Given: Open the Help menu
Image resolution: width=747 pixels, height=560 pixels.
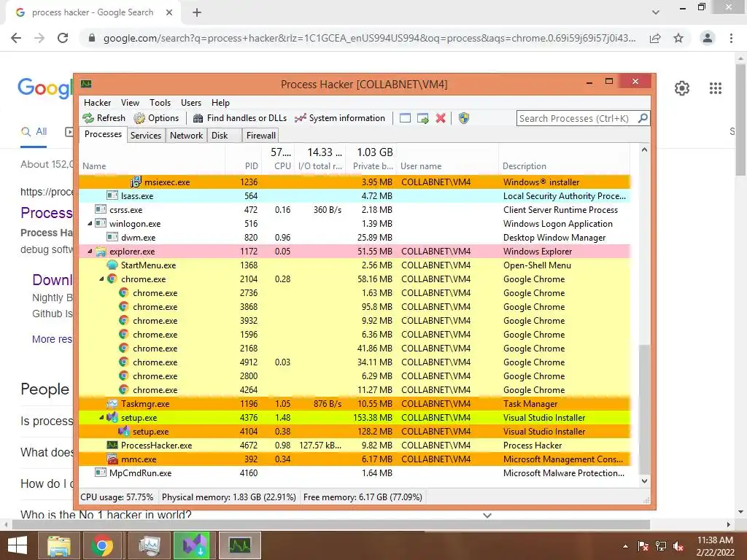Looking at the screenshot, I should [x=220, y=102].
